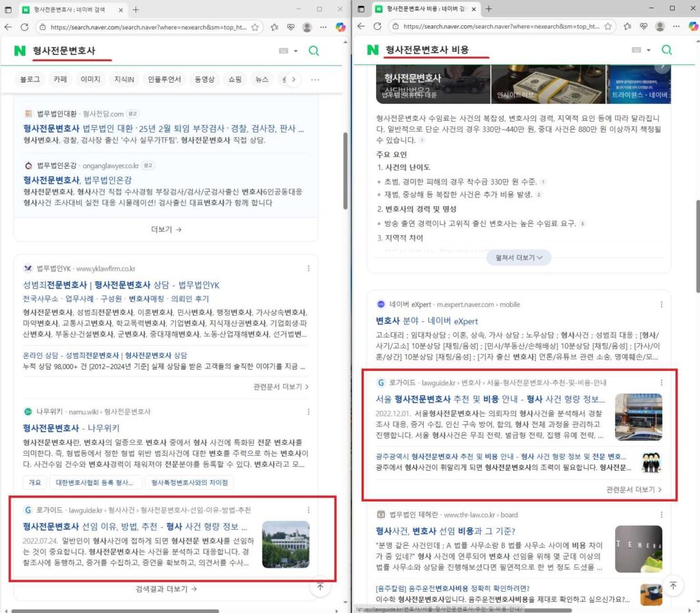Open the three-dot tab options next to search tabs
This screenshot has height=613, width=700.
tap(315, 79)
